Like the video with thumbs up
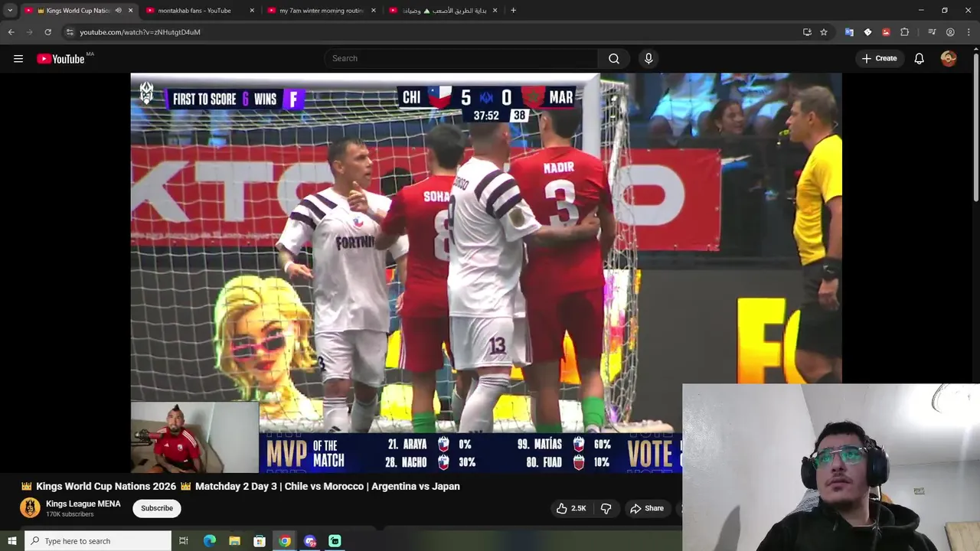This screenshot has height=551, width=980. click(571, 508)
